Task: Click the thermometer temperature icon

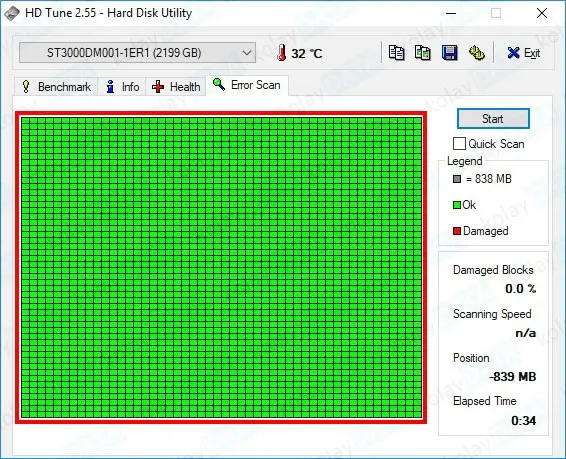Action: tap(282, 53)
